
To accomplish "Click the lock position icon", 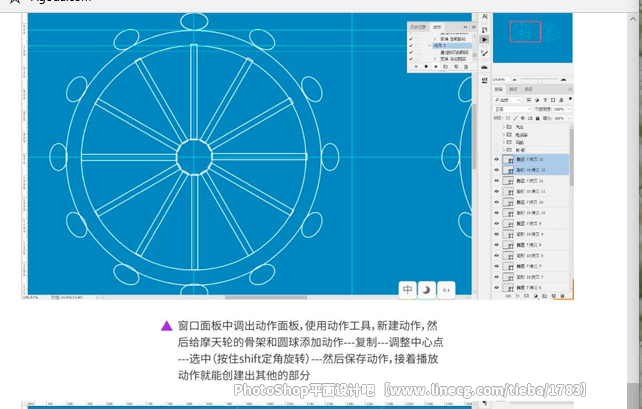I will pos(523,118).
